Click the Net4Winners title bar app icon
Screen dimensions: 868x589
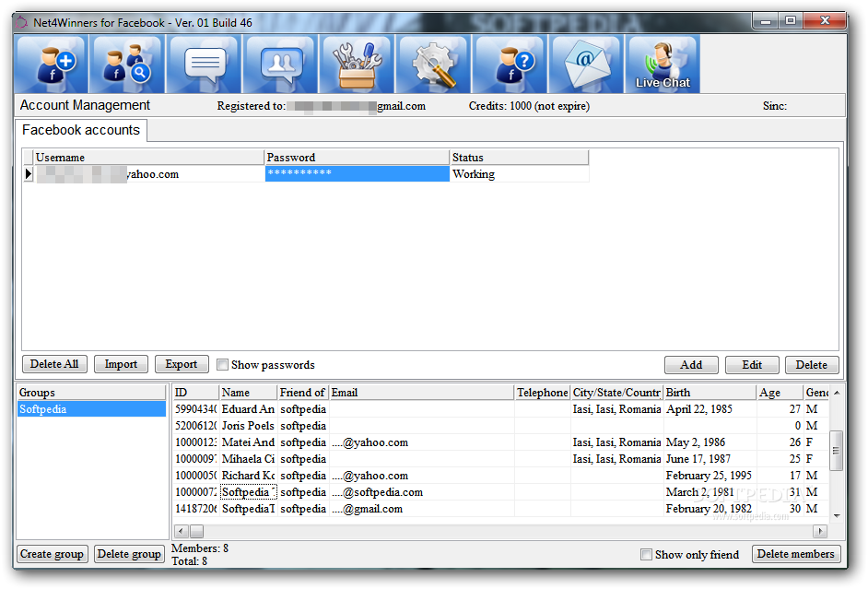[x=21, y=23]
